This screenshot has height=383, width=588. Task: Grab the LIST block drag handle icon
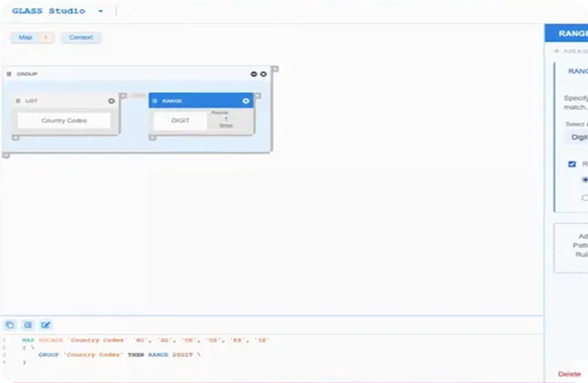coord(19,101)
